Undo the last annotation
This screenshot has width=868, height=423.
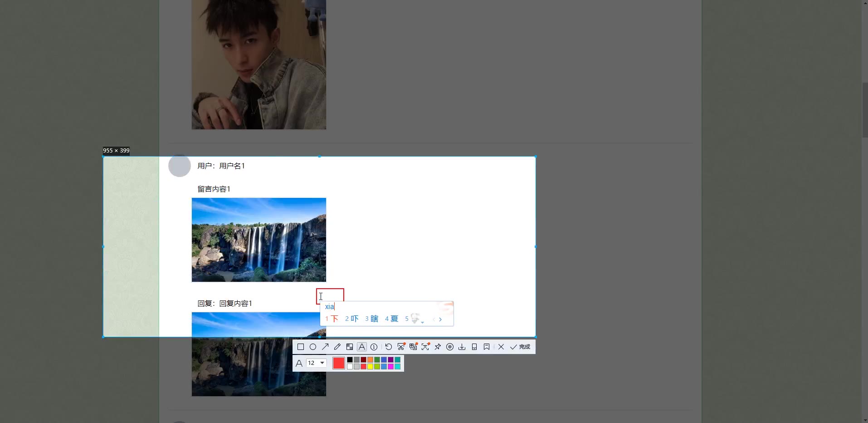389,347
